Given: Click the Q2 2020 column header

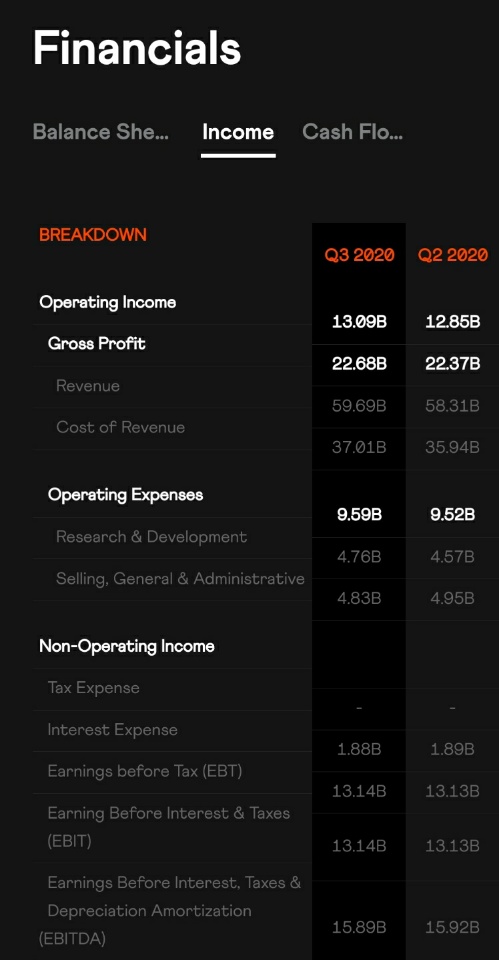Looking at the screenshot, I should pos(452,255).
